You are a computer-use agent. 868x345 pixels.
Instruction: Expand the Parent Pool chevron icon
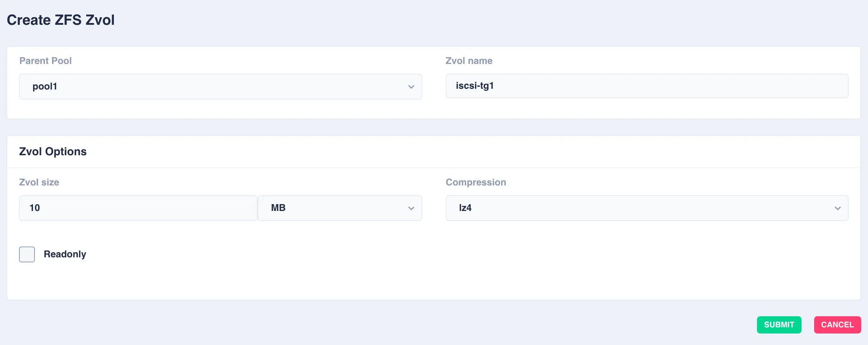pyautogui.click(x=410, y=87)
